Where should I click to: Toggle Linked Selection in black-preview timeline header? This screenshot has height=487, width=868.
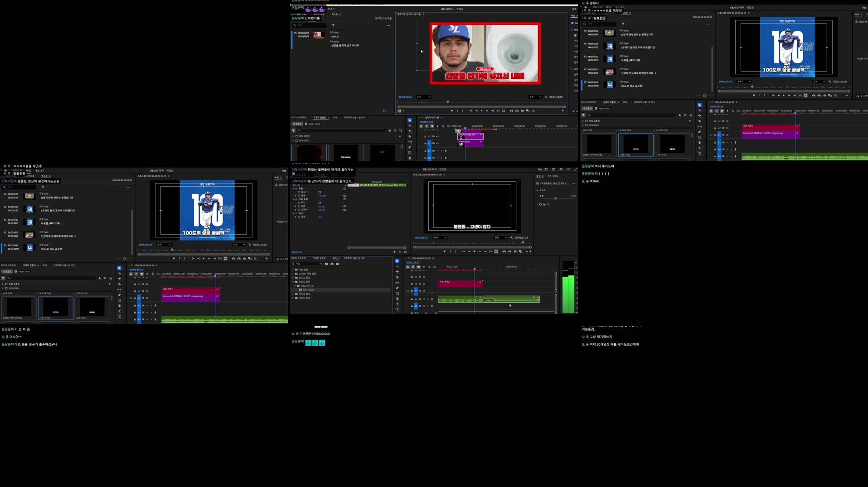pos(418,267)
